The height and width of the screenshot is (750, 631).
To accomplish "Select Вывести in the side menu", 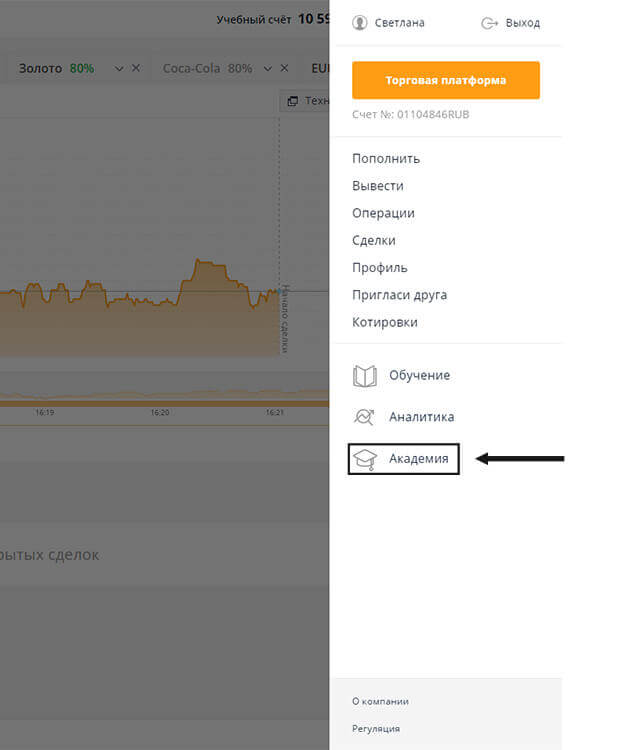I will [x=378, y=186].
